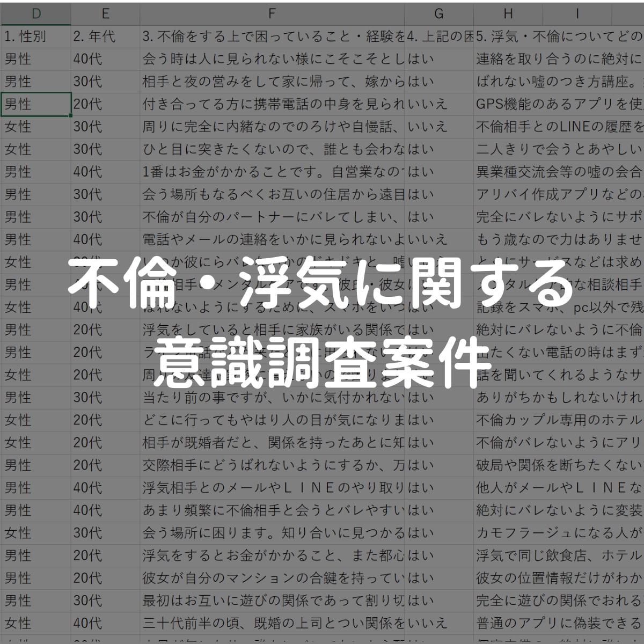Screen dimensions: 644x644
Task: Select cell 'カモフラージュになる人が'
Action: pos(559,532)
